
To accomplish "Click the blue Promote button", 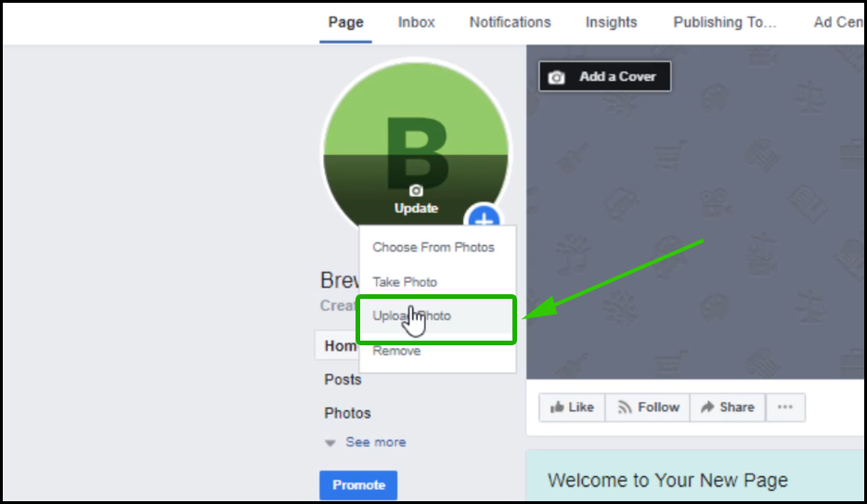I will [358, 485].
